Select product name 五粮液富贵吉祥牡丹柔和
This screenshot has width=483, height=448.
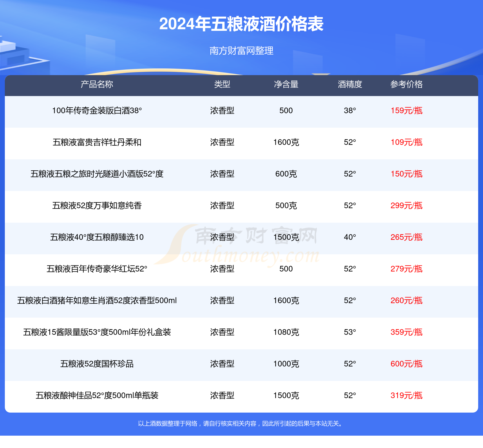coord(97,142)
